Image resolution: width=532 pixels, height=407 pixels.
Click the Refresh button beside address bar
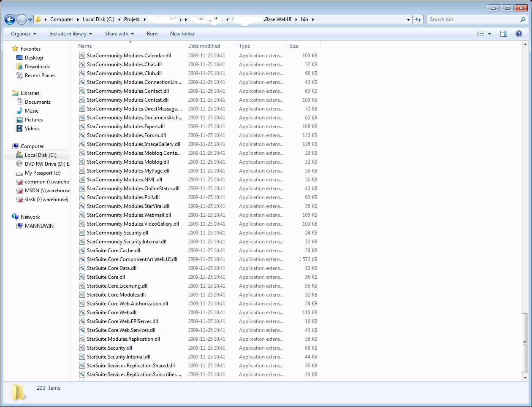418,19
